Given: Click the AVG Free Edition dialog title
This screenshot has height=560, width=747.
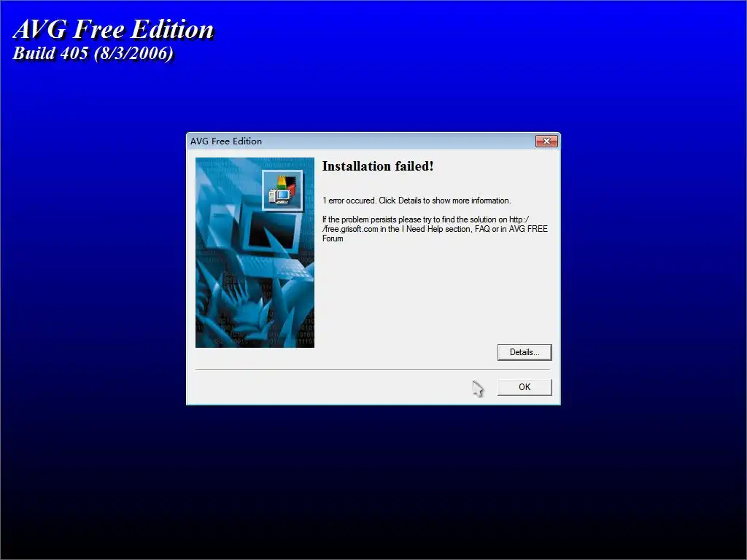Looking at the screenshot, I should click(x=226, y=141).
